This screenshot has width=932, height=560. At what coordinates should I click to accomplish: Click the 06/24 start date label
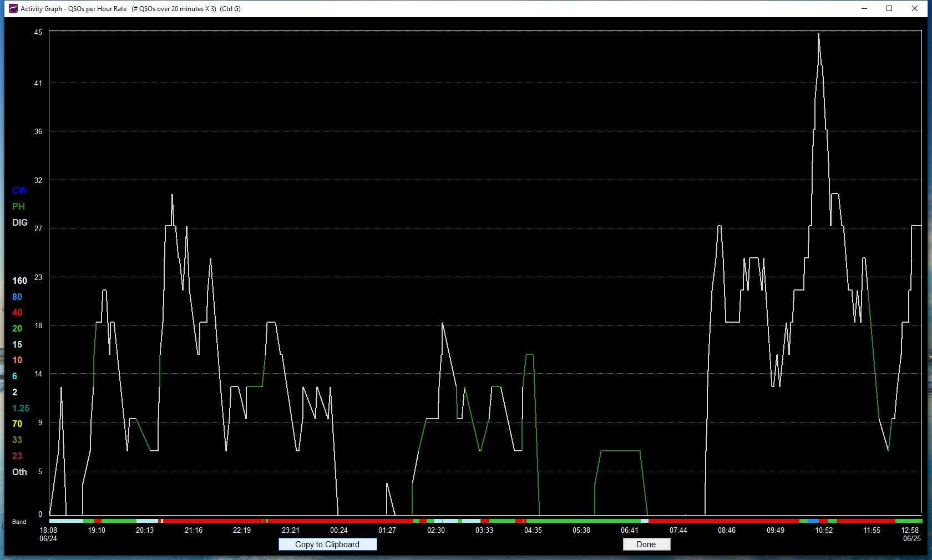tap(48, 539)
